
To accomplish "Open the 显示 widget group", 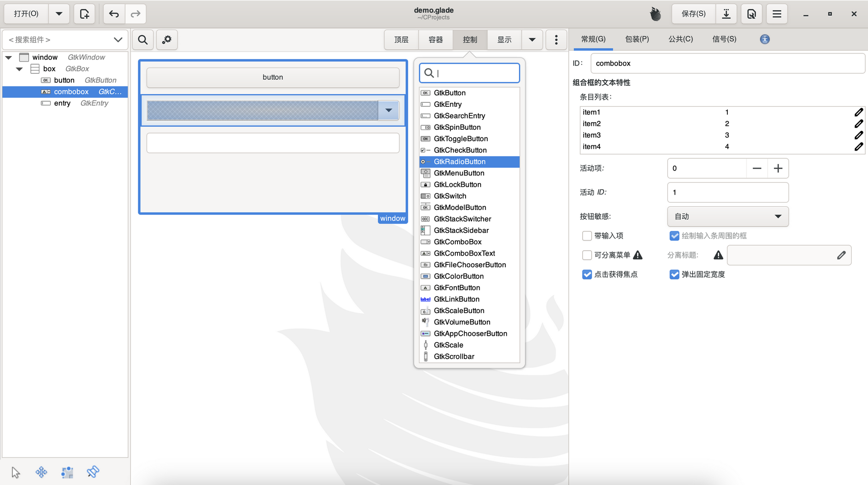I will pyautogui.click(x=505, y=40).
